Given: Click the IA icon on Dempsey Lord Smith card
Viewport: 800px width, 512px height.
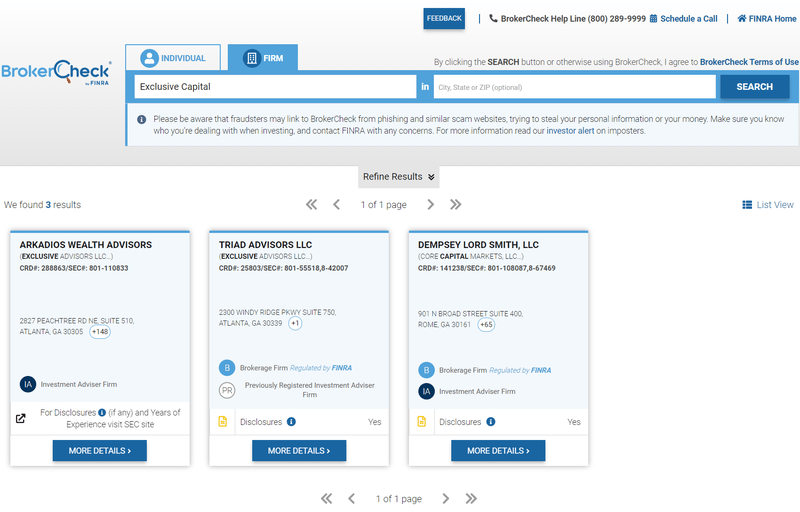Looking at the screenshot, I should (x=427, y=391).
